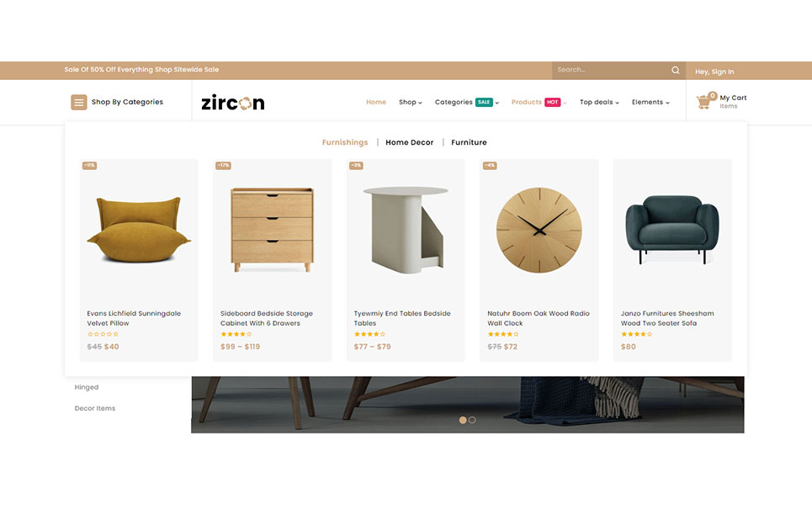
Task: Click the SALE badge next to Categories
Action: (484, 102)
